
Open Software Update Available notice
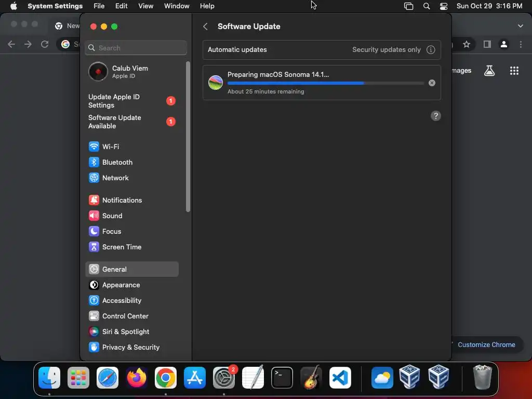131,122
